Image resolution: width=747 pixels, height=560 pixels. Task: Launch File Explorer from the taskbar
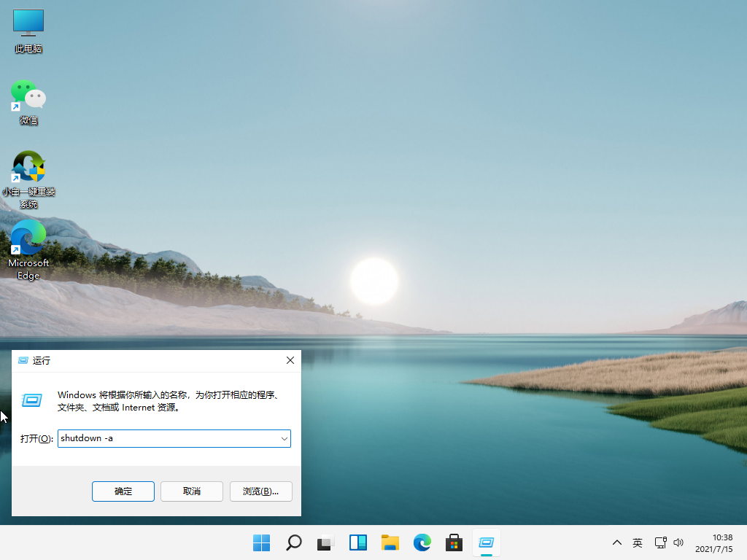tap(390, 542)
